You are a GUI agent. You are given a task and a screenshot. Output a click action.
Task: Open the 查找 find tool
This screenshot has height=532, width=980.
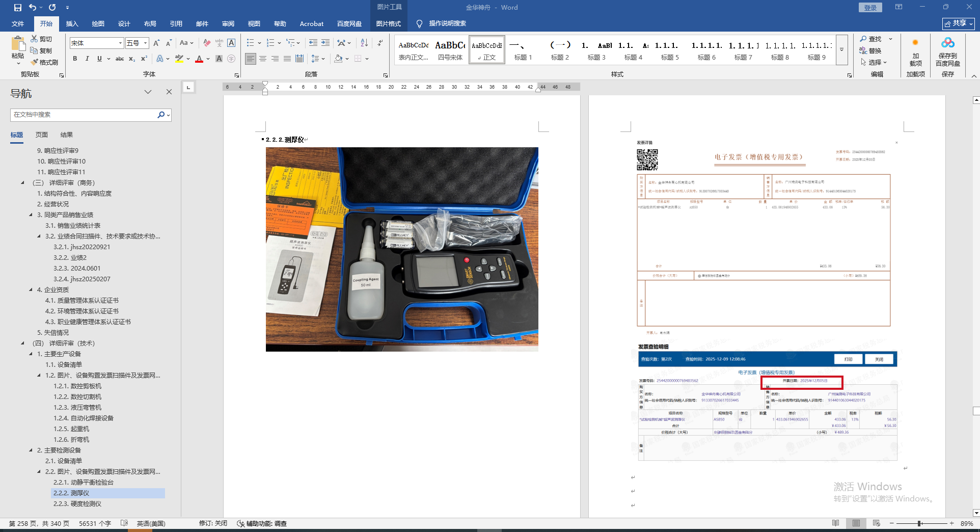pyautogui.click(x=871, y=39)
